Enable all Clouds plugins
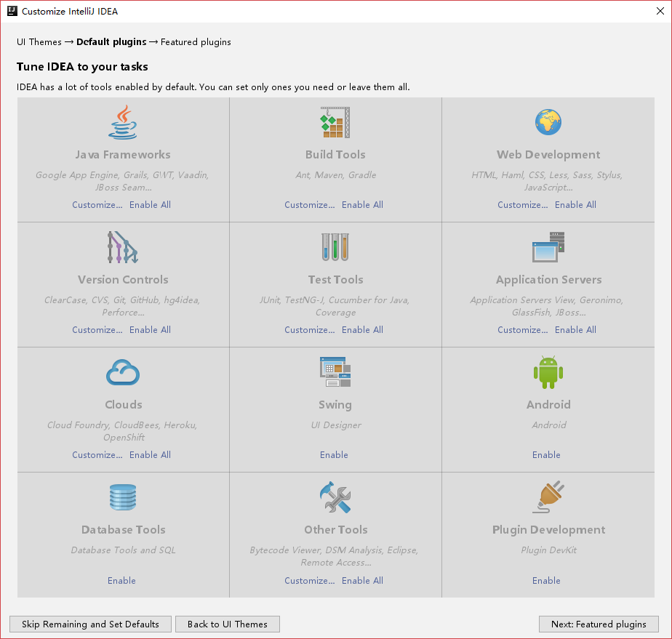The image size is (672, 639). coord(150,455)
